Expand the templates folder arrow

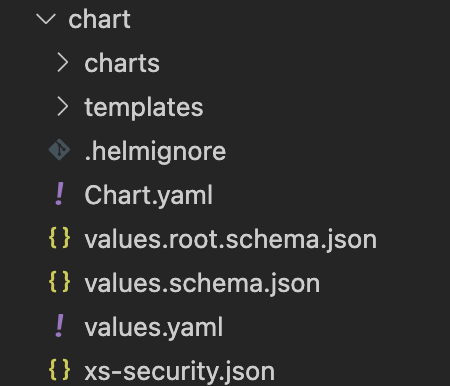click(62, 107)
